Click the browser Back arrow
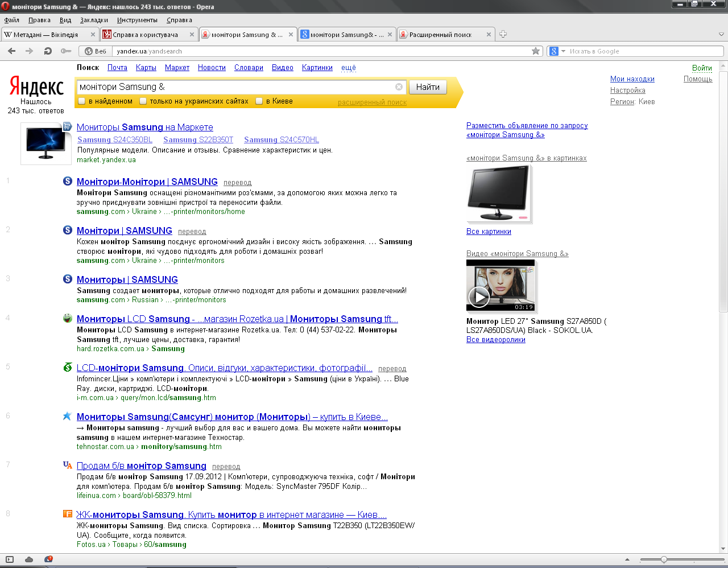 click(x=11, y=51)
